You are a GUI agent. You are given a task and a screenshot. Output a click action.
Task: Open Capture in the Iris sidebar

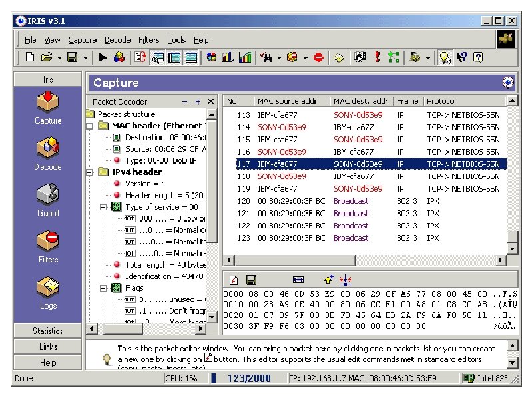pos(48,108)
